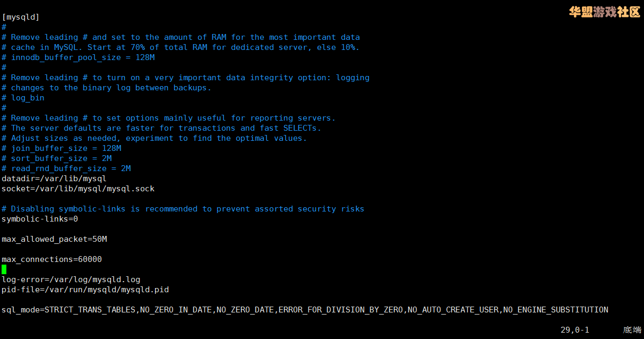Screen dimensions: 644x339
Task: Click the max_allowed_packet=50M setting
Action: click(x=54, y=239)
